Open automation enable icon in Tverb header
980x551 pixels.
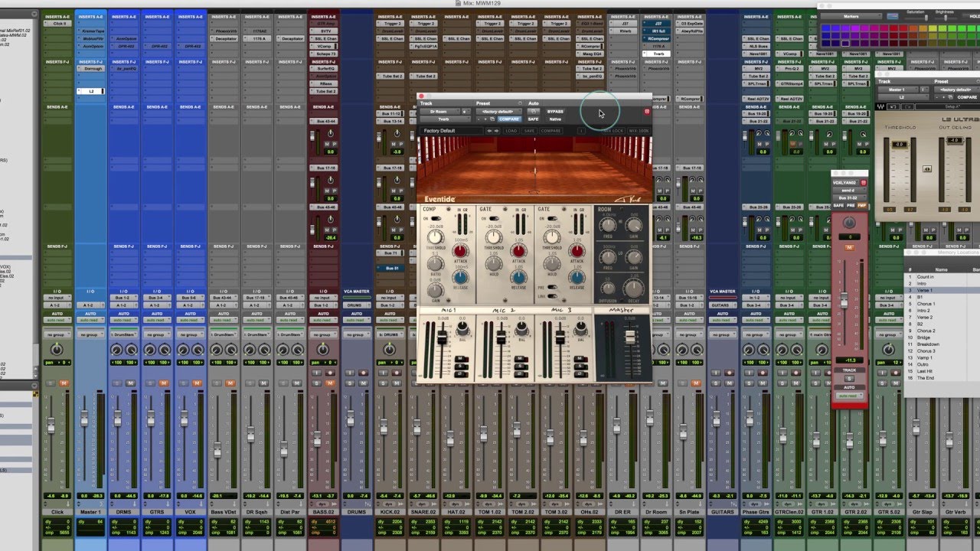(534, 111)
